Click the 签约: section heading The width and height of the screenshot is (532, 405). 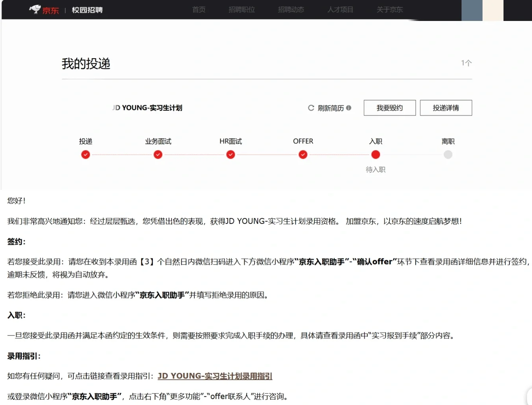pos(16,242)
